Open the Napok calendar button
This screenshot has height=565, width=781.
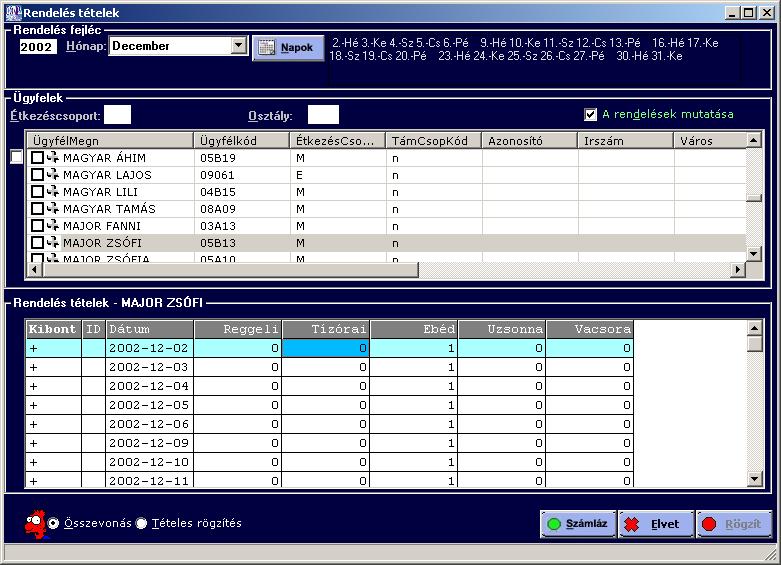[288, 47]
